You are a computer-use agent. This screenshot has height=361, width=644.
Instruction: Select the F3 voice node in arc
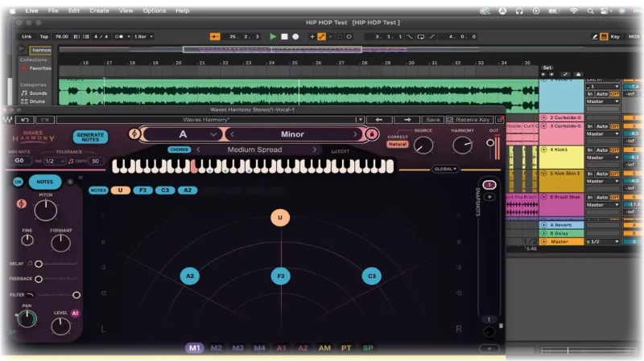click(281, 276)
